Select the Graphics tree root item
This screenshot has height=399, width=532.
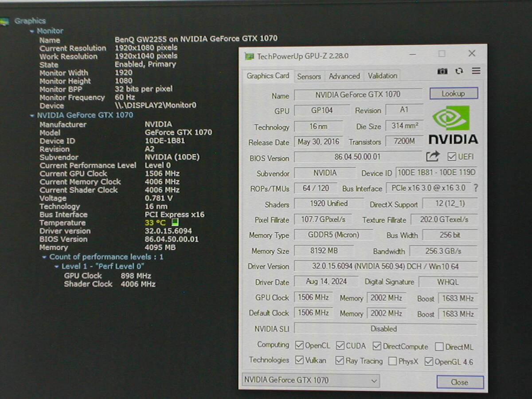pos(30,21)
